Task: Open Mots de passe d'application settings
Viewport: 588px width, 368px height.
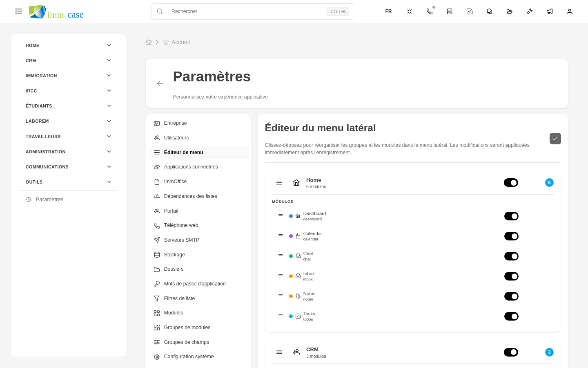Action: [199, 284]
